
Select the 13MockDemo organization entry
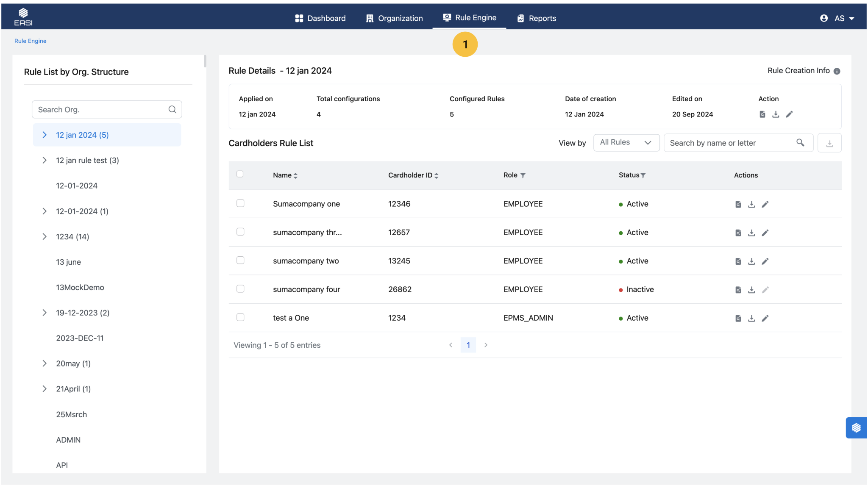(80, 288)
